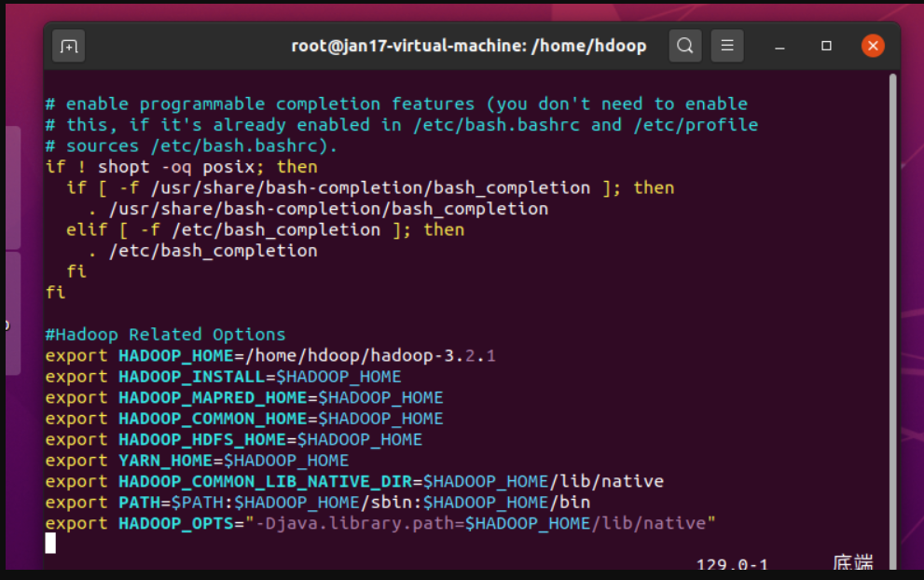Image resolution: width=924 pixels, height=580 pixels.
Task: Click the outer 'fi' line
Action: tap(56, 293)
